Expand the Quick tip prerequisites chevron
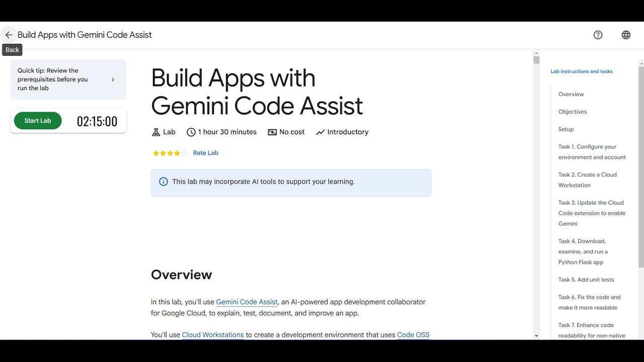This screenshot has height=362, width=644. [113, 79]
